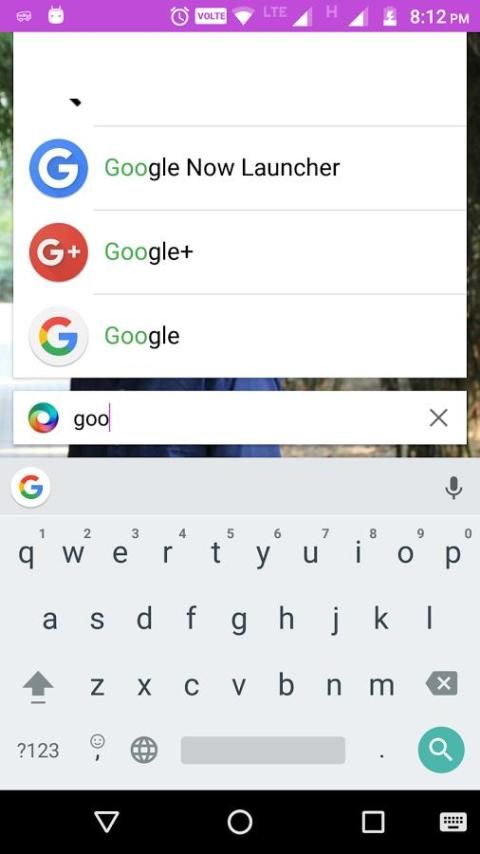Focus the search field containing goo

[240, 418]
